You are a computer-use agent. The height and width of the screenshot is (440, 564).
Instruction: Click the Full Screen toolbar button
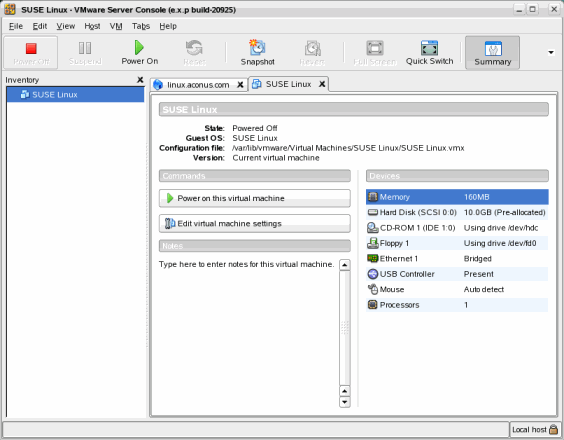coord(375,53)
